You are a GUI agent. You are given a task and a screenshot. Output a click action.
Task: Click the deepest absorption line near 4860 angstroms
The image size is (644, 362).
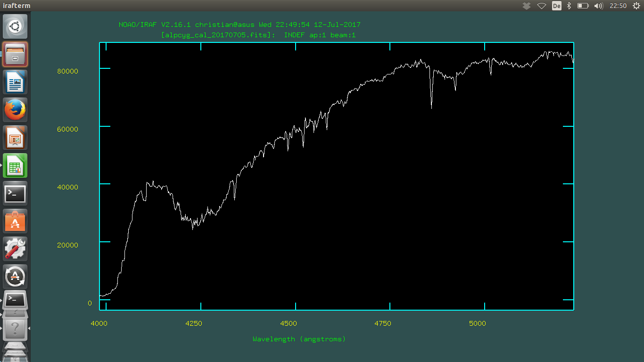tap(431, 107)
